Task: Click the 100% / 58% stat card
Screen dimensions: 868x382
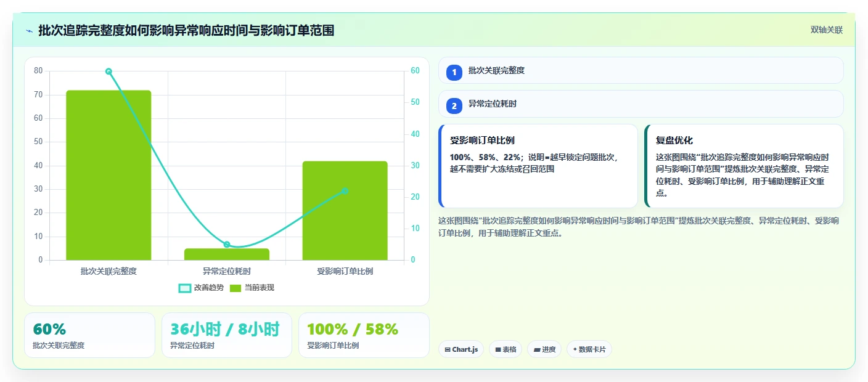Action: (x=364, y=335)
